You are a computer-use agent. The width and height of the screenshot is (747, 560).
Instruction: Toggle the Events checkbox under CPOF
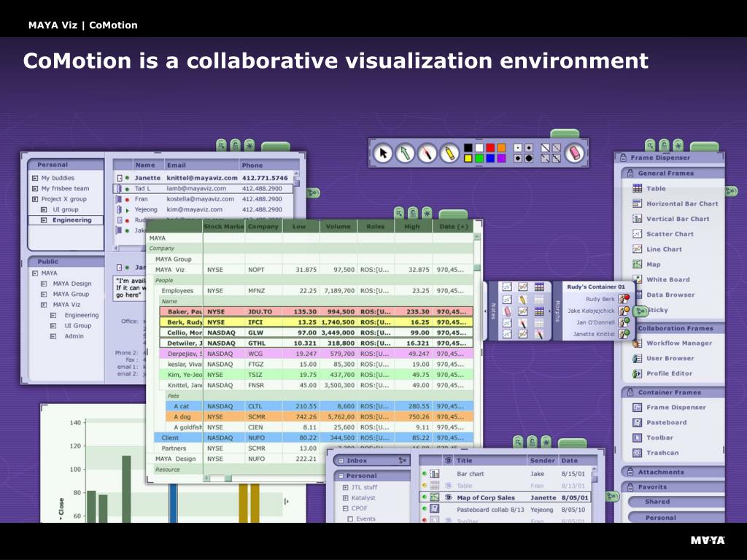click(350, 519)
